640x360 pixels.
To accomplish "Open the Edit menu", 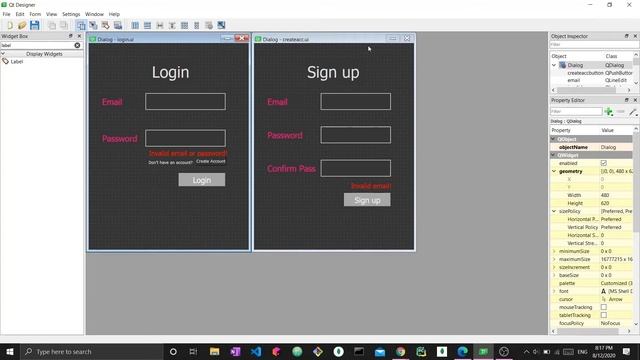I will tap(20, 14).
